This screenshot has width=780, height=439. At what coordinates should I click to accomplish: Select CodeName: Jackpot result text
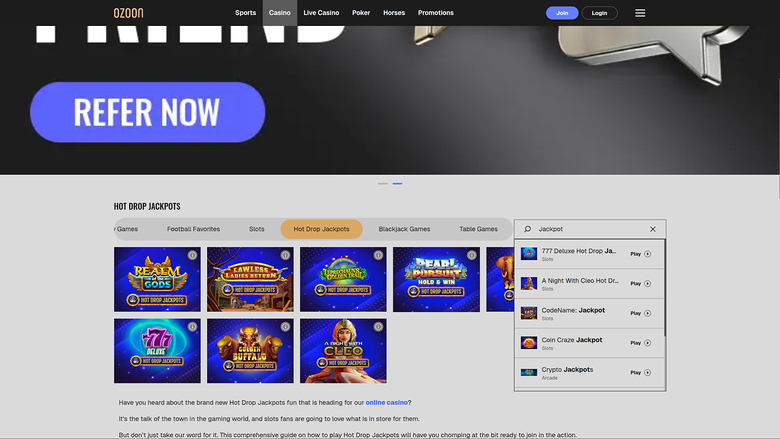pos(573,310)
